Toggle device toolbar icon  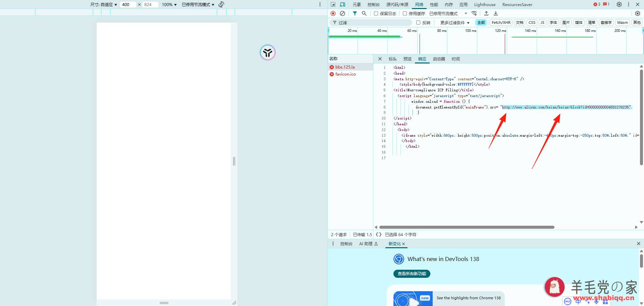coord(342,4)
